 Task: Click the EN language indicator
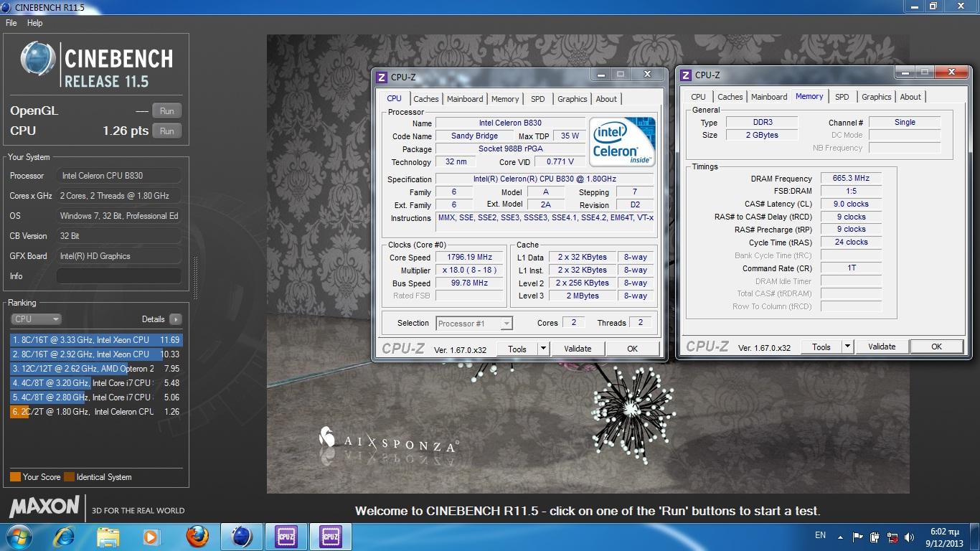(x=820, y=535)
